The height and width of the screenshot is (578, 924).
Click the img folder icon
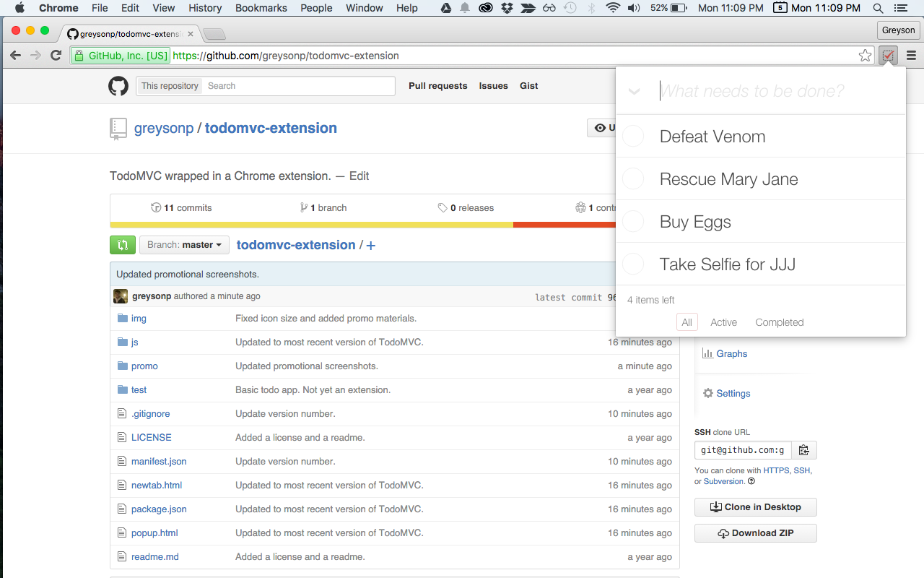[x=122, y=318]
